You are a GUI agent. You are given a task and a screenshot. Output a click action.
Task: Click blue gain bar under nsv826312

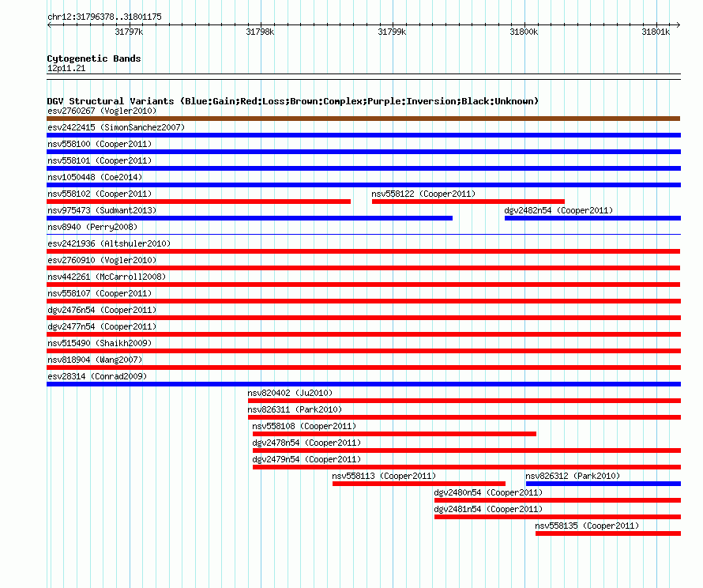point(603,484)
